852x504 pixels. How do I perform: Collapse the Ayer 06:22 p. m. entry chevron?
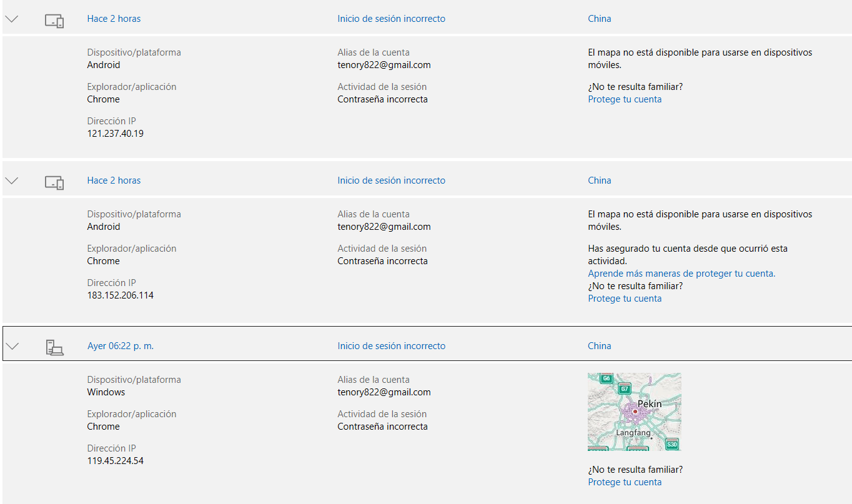click(x=12, y=346)
